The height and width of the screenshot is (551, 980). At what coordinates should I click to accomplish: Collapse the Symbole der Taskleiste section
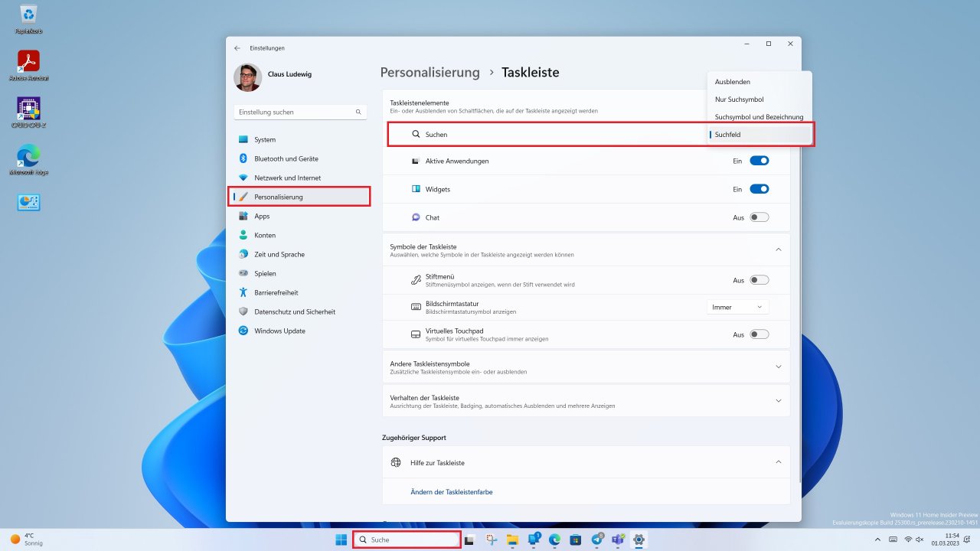(779, 249)
